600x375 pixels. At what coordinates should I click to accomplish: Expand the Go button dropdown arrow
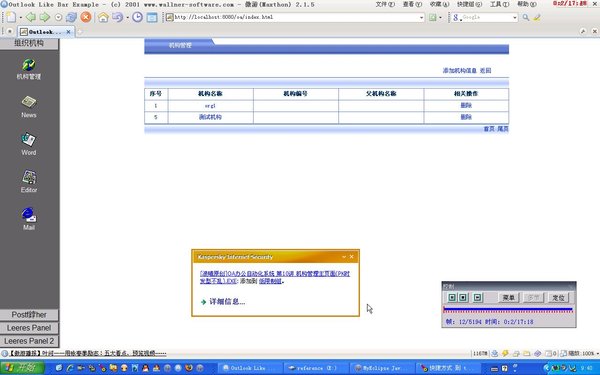(440, 18)
